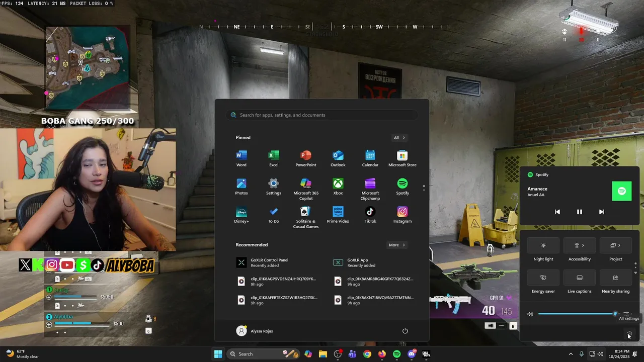Click Spotify album art thumbnail

[x=622, y=192]
